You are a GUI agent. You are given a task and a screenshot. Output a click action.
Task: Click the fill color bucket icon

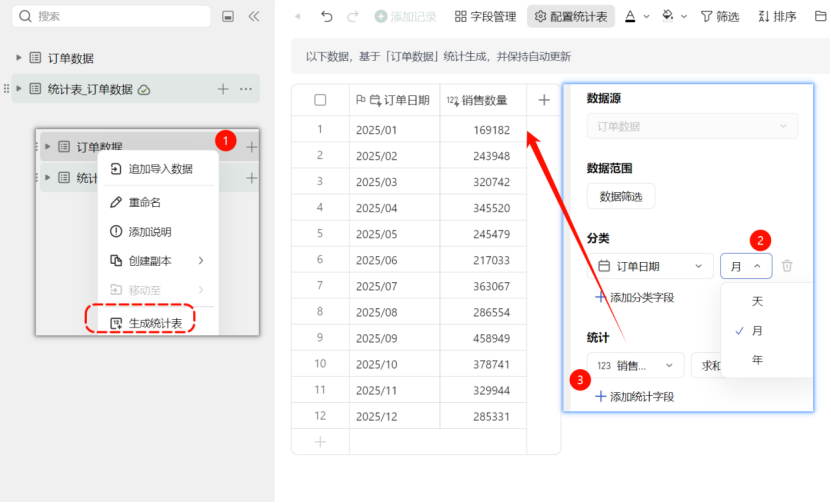tap(668, 16)
